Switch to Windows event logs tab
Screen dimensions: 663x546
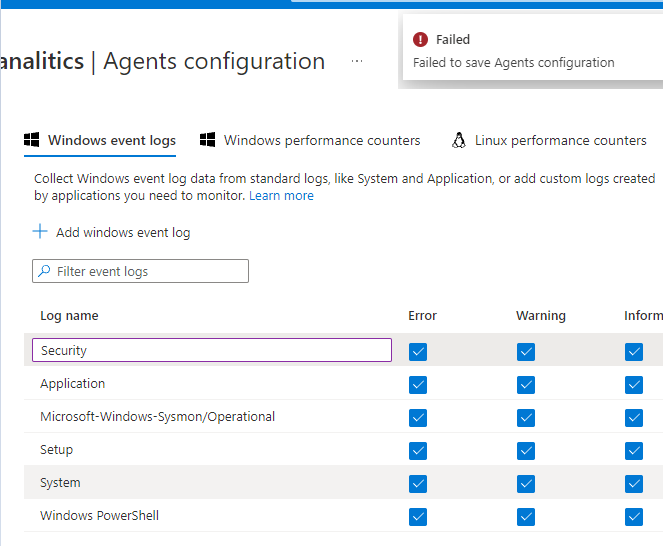[x=100, y=140]
